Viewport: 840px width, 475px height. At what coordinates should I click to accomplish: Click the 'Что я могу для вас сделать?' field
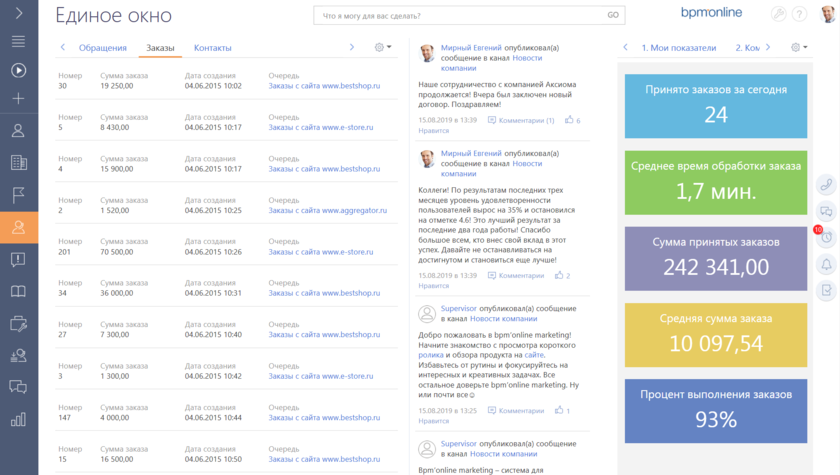(460, 15)
